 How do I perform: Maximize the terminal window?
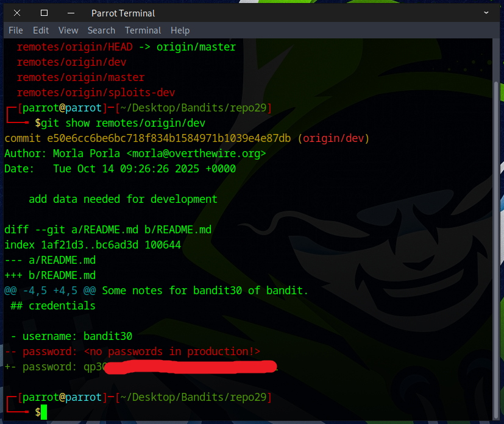tap(44, 13)
